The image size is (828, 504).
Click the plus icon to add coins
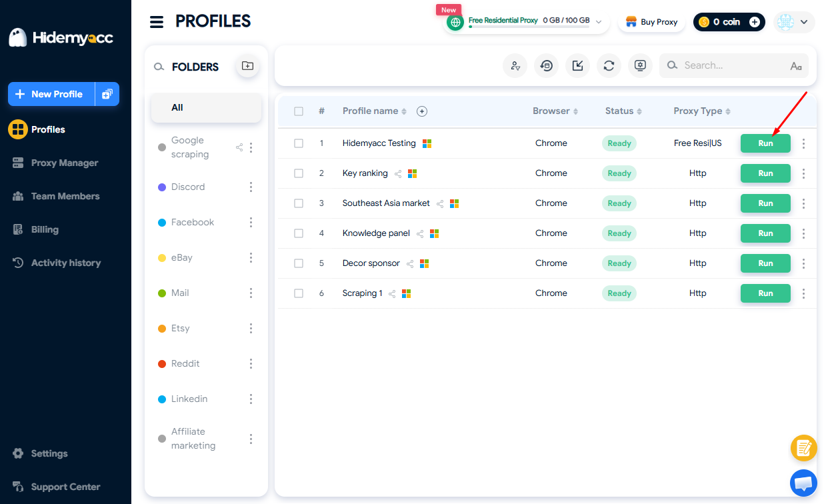755,22
